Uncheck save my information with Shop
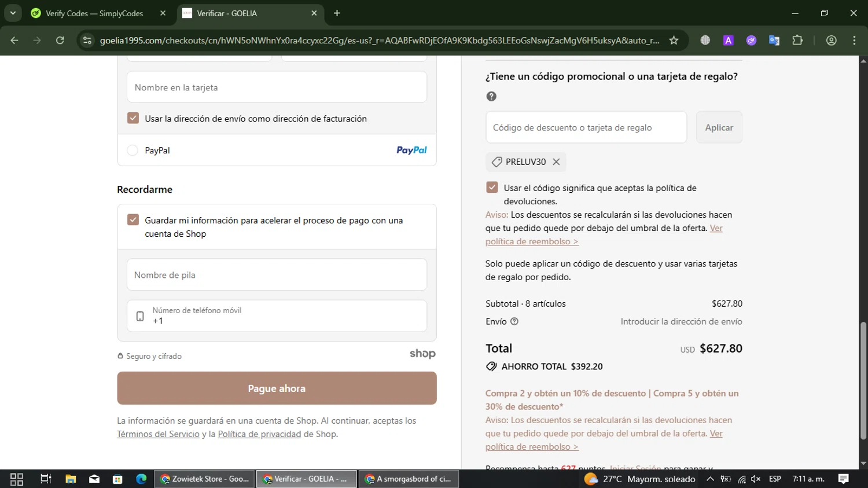Image resolution: width=868 pixels, height=488 pixels. point(133,220)
